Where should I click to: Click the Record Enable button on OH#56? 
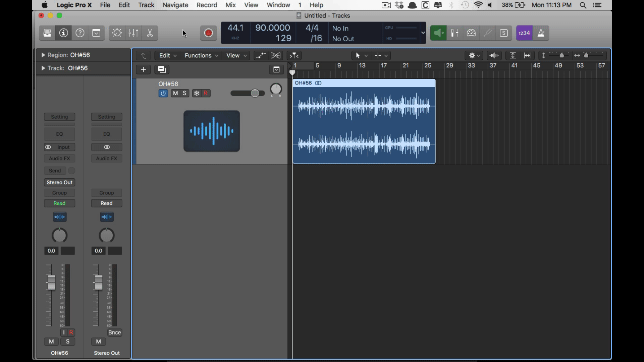[x=206, y=93]
